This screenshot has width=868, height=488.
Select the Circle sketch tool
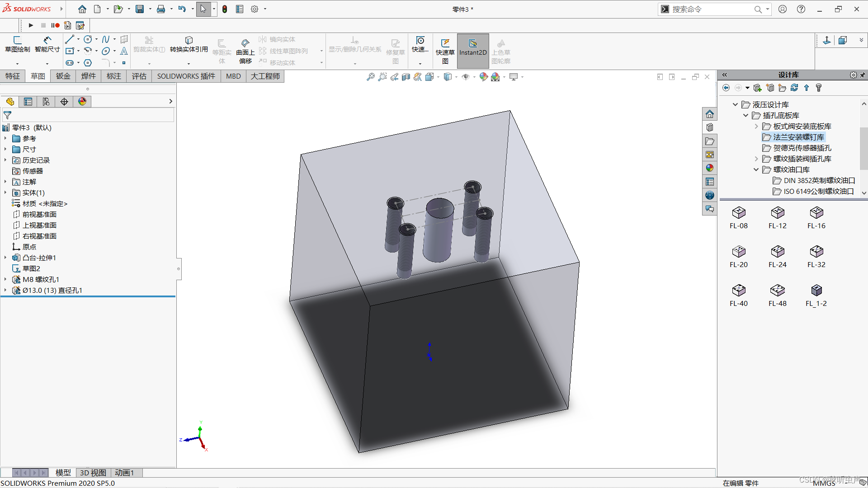click(x=88, y=39)
